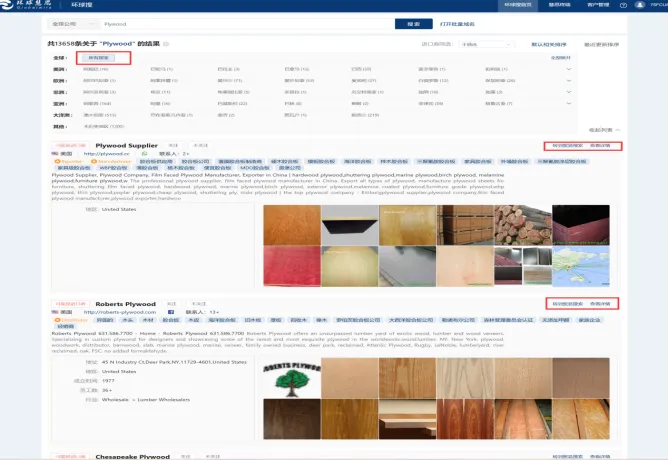Click the address text 45 N Industry Ct, Deer Park
Screen dimensions: 669x460
[174, 362]
